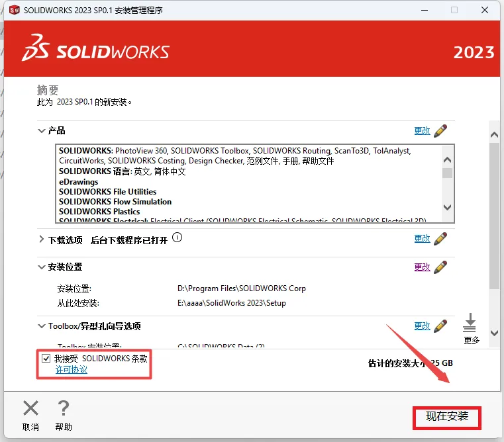Viewport: 504px width, 442px height.
Task: Open the 许可协议 link
Action: tap(72, 369)
